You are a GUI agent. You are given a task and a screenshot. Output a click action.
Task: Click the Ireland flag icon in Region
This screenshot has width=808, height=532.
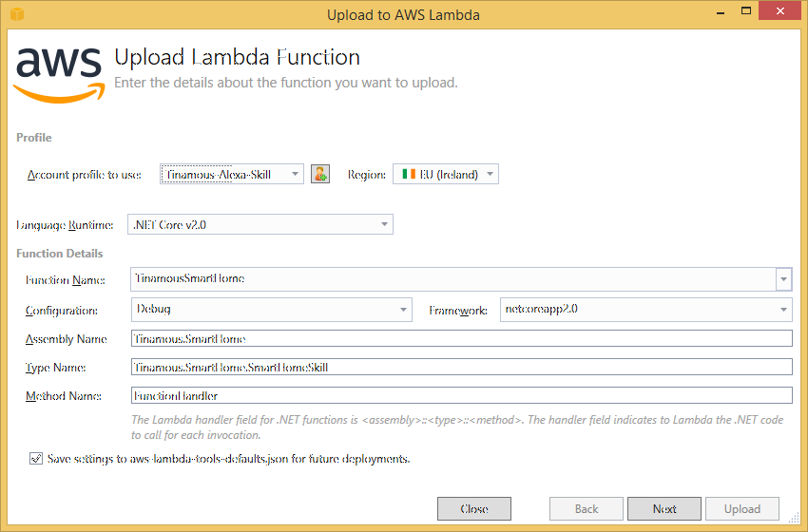[x=409, y=174]
